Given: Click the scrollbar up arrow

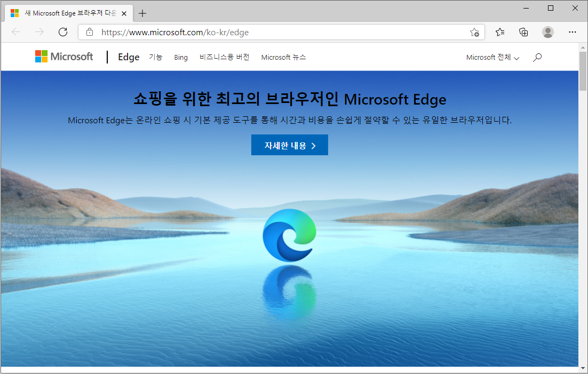Looking at the screenshot, I should point(582,47).
